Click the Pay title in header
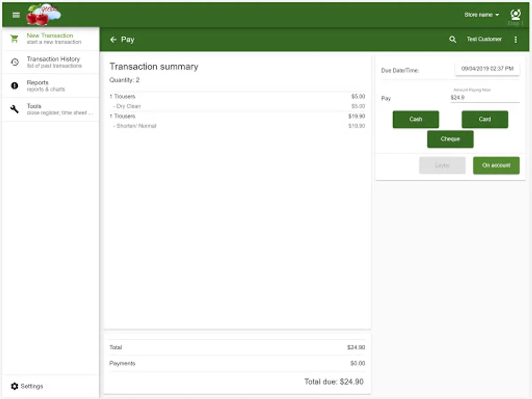 (x=128, y=39)
